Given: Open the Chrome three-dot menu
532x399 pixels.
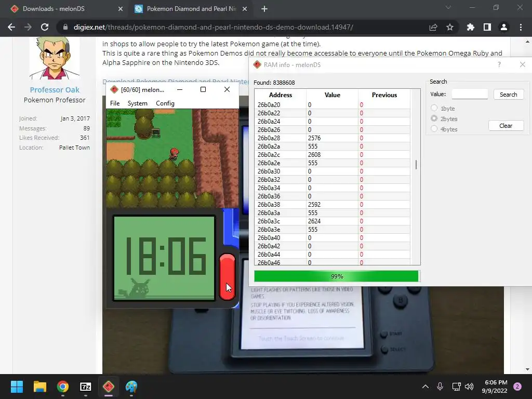Looking at the screenshot, I should pos(521,27).
